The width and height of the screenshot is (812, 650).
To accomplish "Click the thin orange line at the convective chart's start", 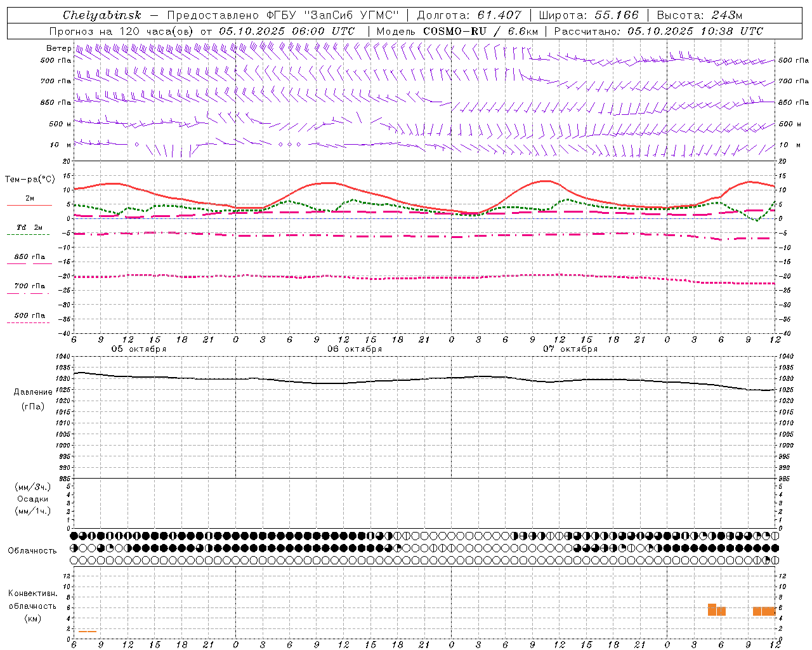I will tap(88, 632).
